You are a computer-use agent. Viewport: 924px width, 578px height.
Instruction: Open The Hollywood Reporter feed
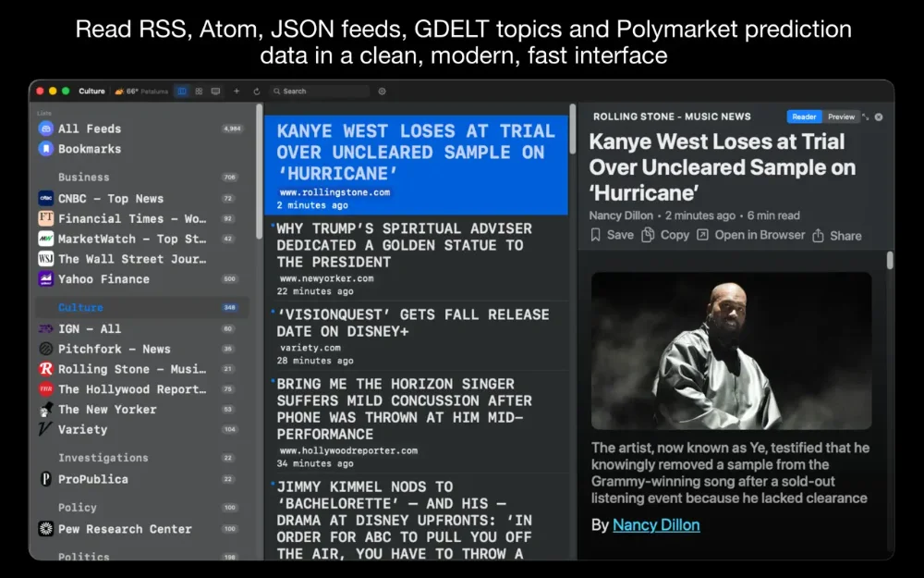coord(141,388)
